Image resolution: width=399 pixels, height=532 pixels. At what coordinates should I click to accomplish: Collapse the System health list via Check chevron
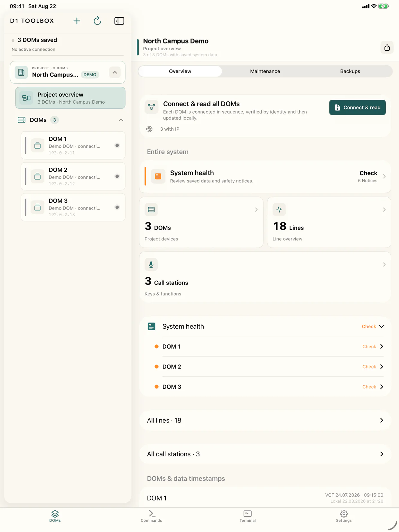click(381, 326)
